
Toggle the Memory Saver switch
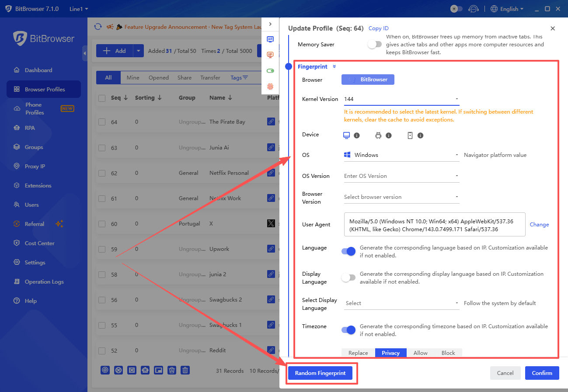pos(375,44)
